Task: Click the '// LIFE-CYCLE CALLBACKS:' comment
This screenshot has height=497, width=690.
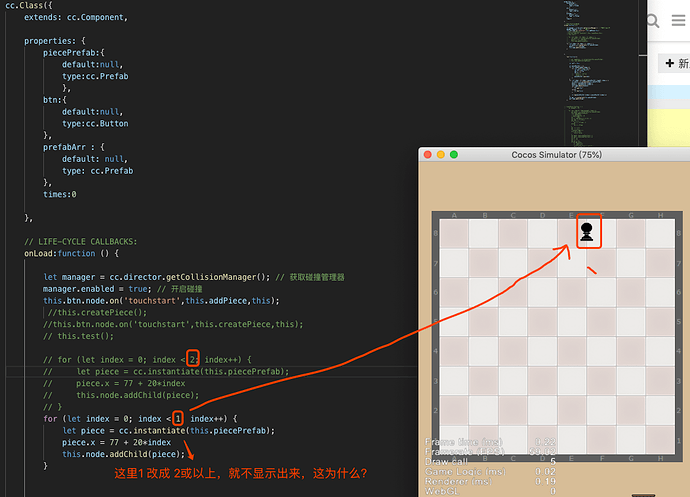Action: pyautogui.click(x=81, y=242)
